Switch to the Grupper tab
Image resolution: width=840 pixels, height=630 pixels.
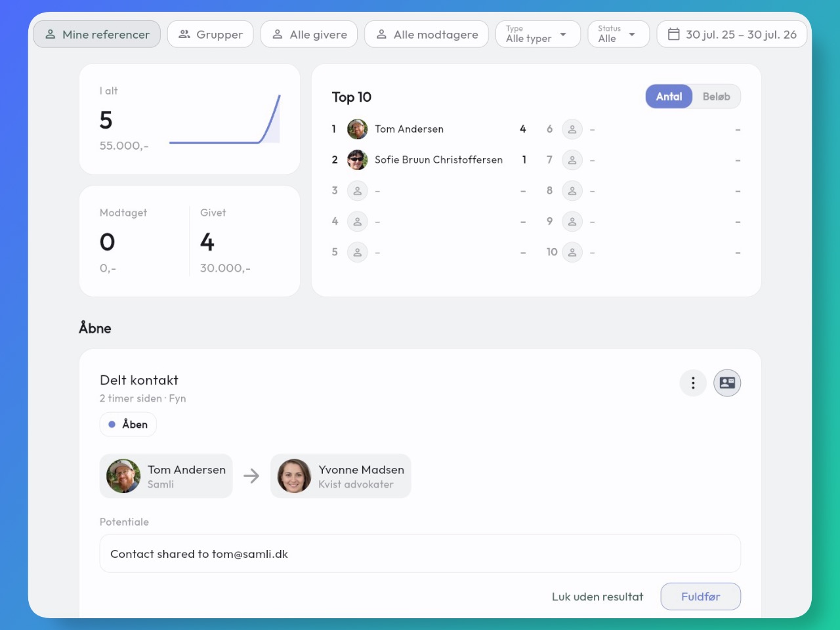(211, 34)
